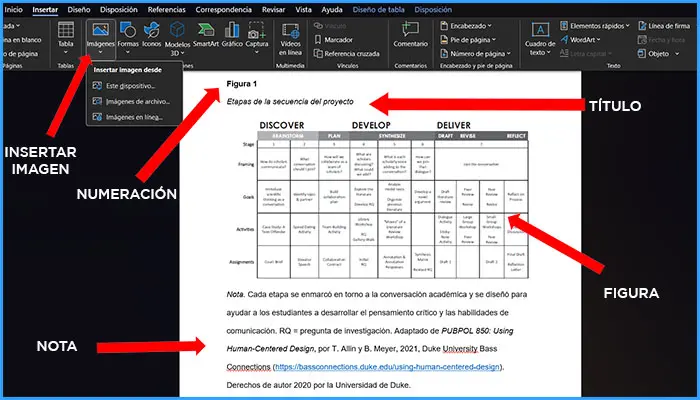Add a Línea de firma
The width and height of the screenshot is (700, 400).
click(664, 26)
